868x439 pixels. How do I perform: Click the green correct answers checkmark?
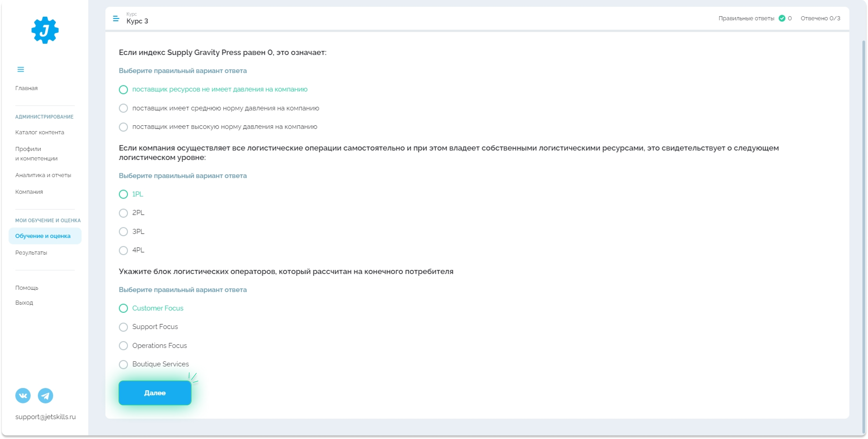[x=782, y=18]
